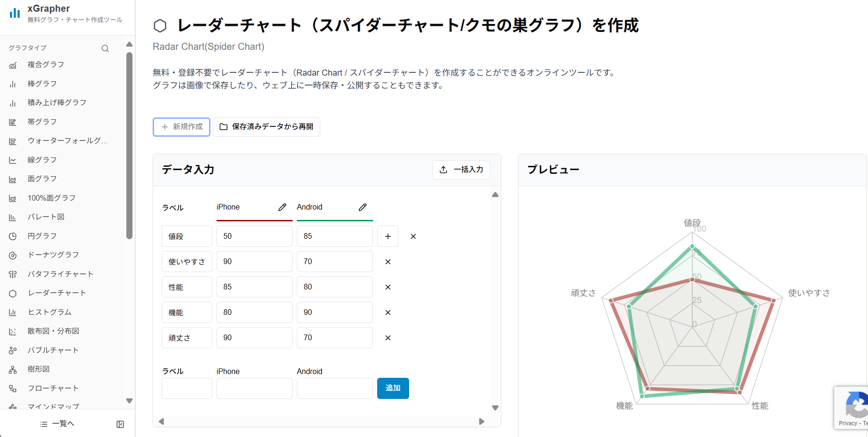This screenshot has width=868, height=437.
Task: Open the 円グラフ (pie chart) type
Action: (42, 236)
